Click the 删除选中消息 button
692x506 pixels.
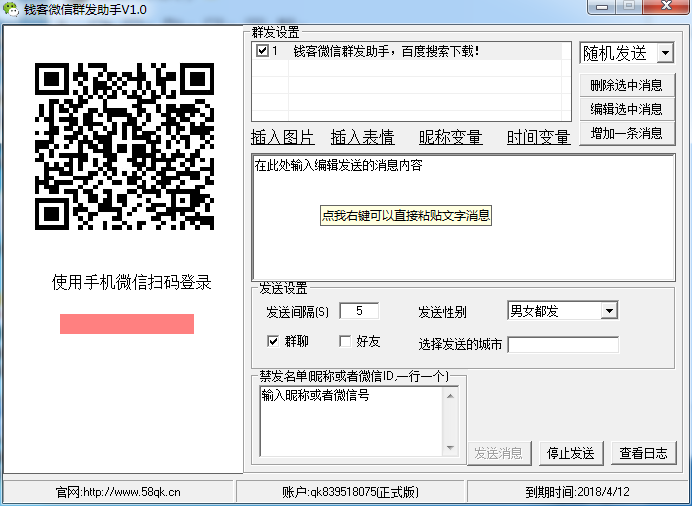pyautogui.click(x=627, y=85)
